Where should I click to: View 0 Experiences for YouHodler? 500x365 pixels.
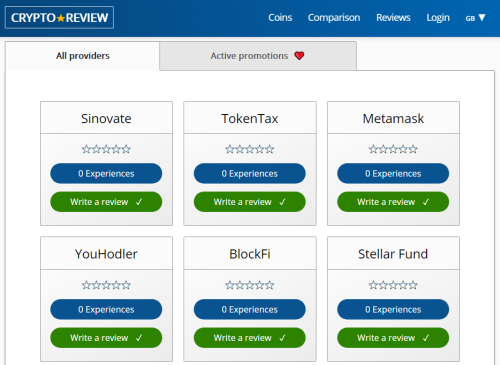106,309
